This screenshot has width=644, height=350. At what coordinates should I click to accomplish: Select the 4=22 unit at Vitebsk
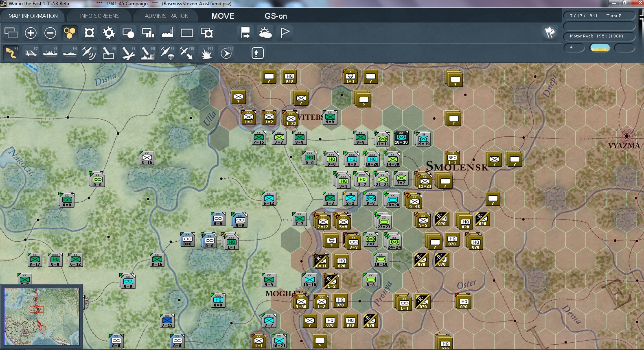pos(291,118)
